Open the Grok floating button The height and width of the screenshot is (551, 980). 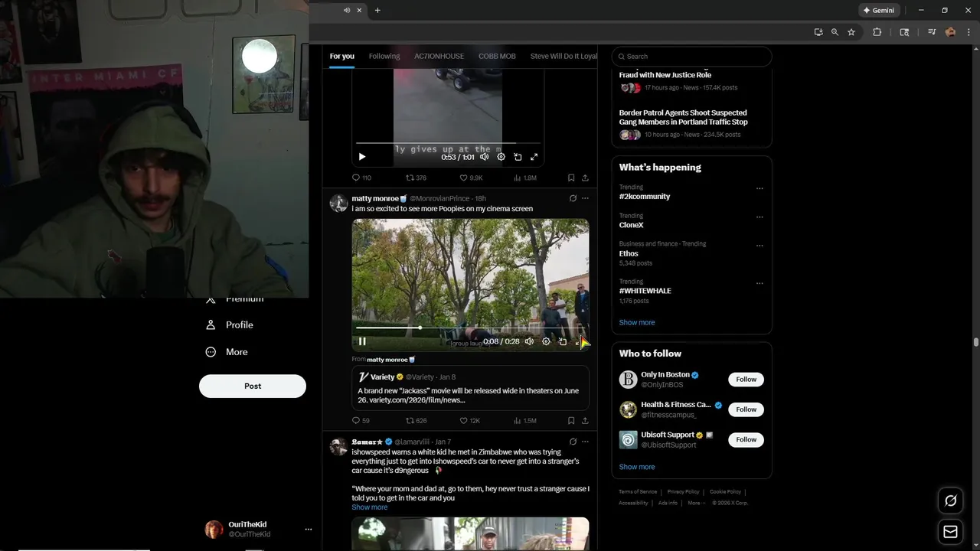coord(950,500)
